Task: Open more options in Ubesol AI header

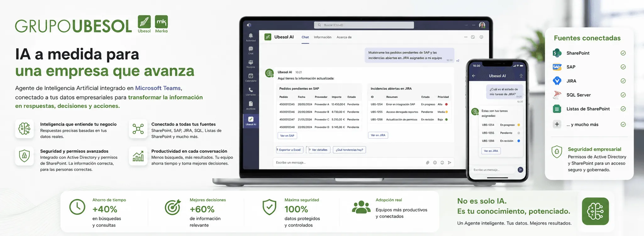Action: click(466, 37)
